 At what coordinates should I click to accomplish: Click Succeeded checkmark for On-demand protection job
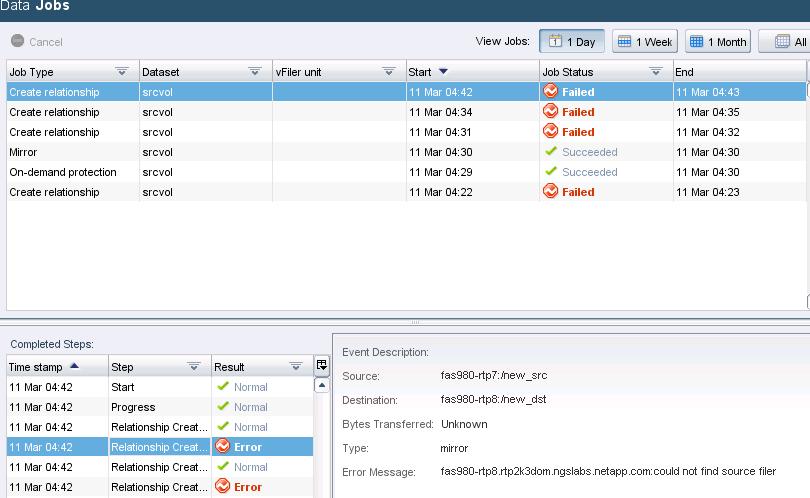(x=551, y=171)
